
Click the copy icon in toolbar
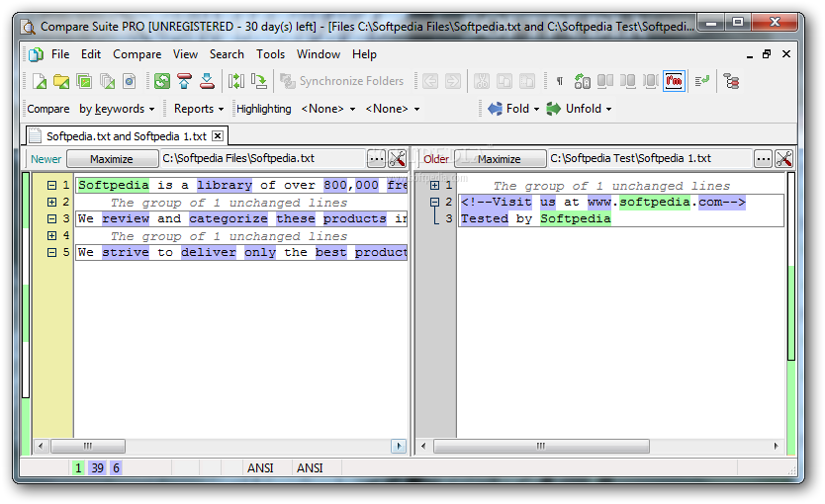pyautogui.click(x=504, y=81)
